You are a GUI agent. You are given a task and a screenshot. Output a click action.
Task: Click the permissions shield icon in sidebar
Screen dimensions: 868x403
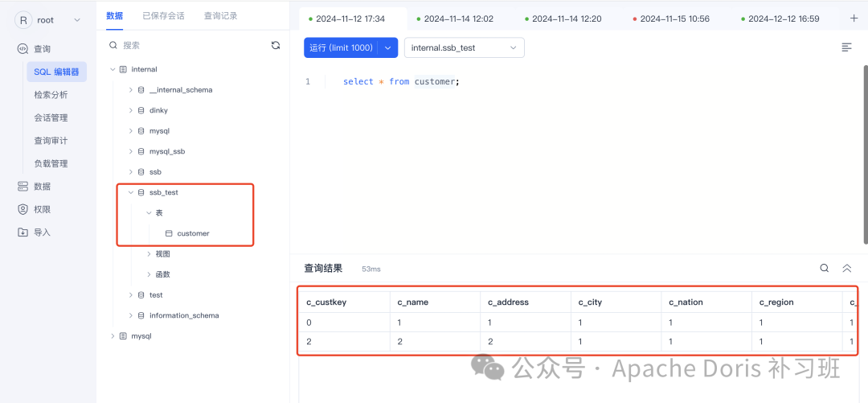23,209
